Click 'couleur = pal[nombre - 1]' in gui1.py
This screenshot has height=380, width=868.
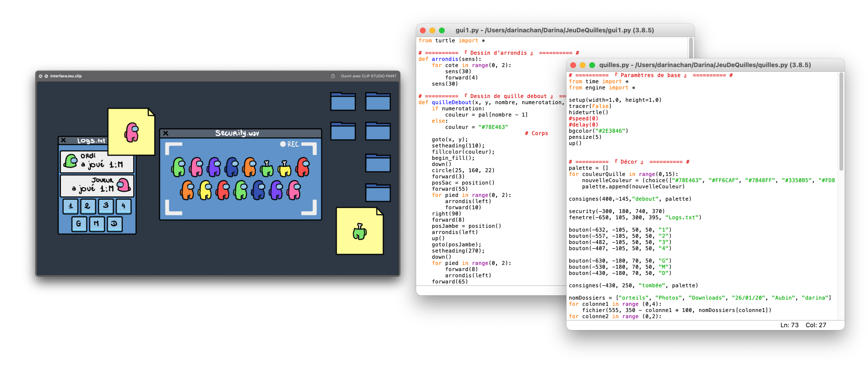coord(486,115)
